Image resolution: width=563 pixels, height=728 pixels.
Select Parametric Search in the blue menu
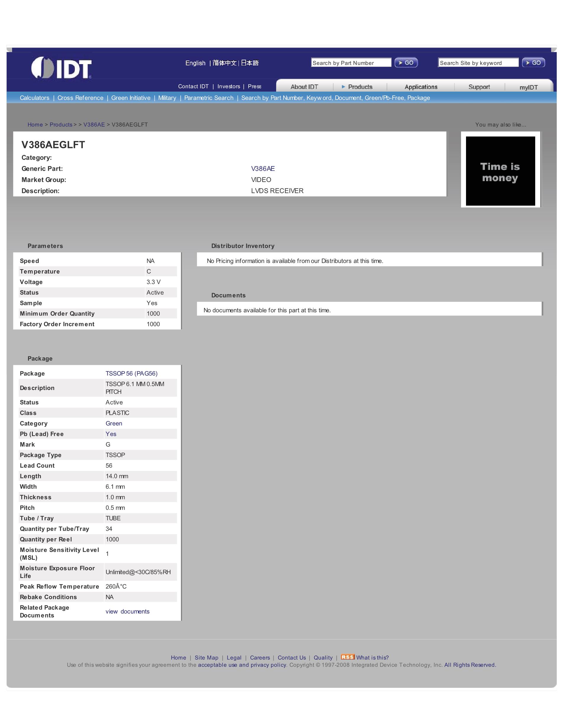[x=209, y=98]
